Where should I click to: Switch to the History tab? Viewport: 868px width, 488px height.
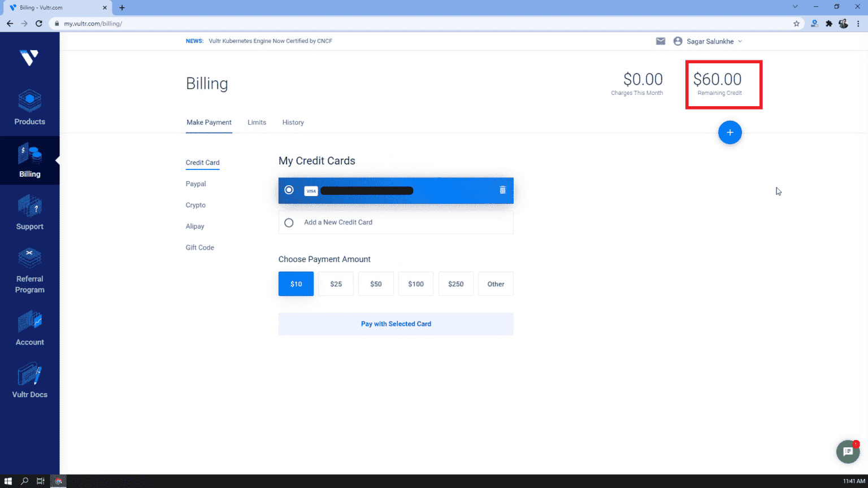[293, 123]
